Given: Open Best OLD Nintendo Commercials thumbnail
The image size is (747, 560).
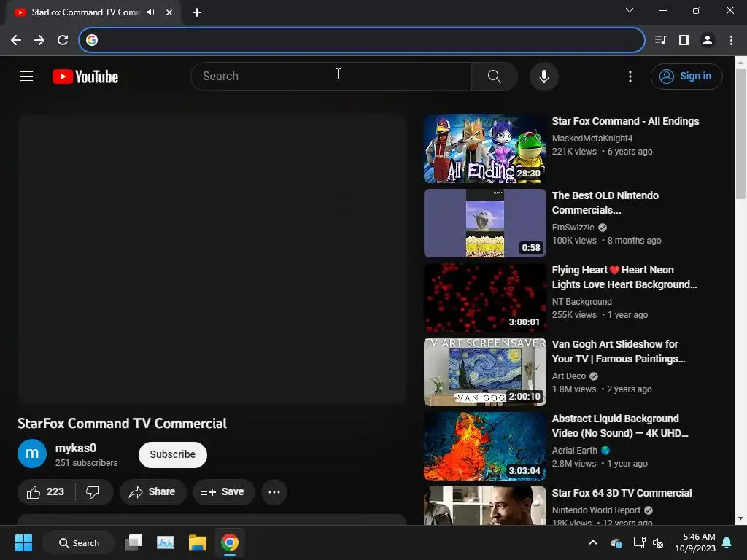Looking at the screenshot, I should click(484, 223).
